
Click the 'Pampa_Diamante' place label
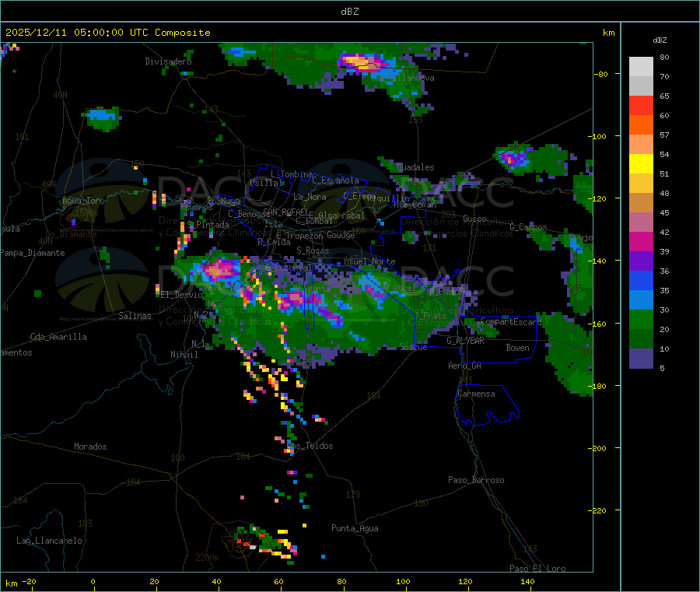tap(32, 253)
